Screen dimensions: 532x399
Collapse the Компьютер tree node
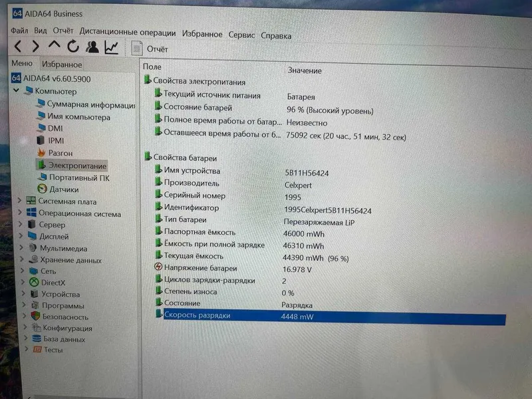pos(16,90)
